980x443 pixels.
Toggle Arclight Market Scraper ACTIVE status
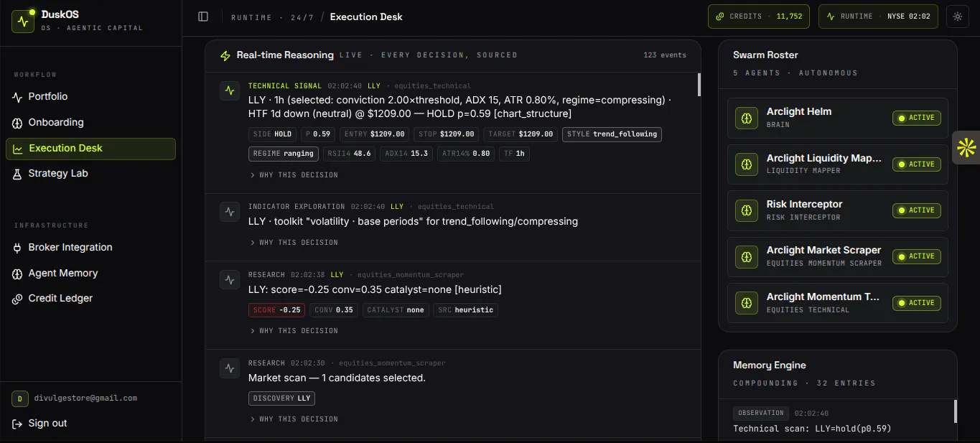[x=916, y=256]
